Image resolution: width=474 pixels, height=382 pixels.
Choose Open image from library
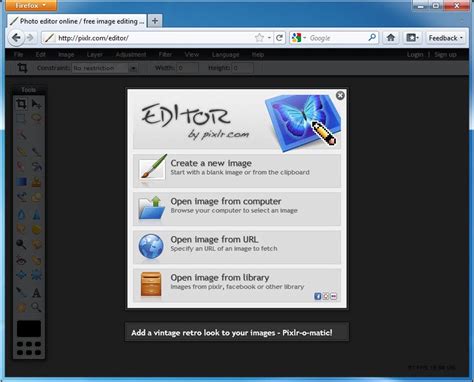click(x=237, y=285)
